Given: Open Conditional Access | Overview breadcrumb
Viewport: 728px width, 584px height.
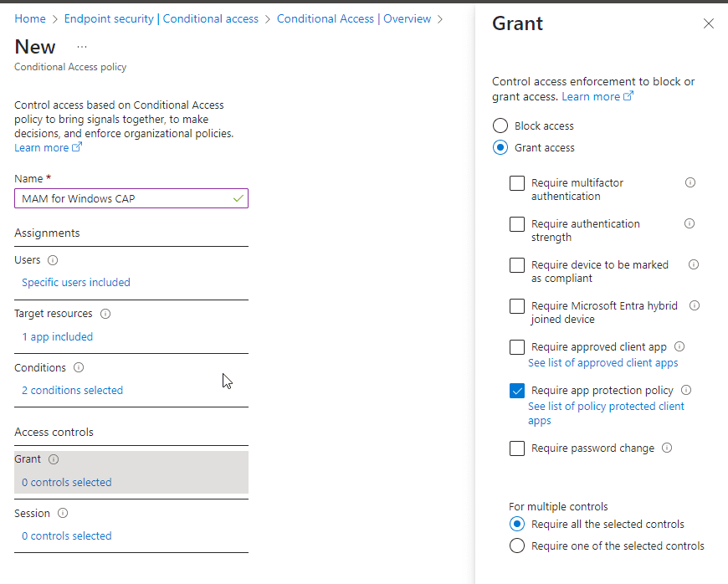Looking at the screenshot, I should [x=354, y=18].
